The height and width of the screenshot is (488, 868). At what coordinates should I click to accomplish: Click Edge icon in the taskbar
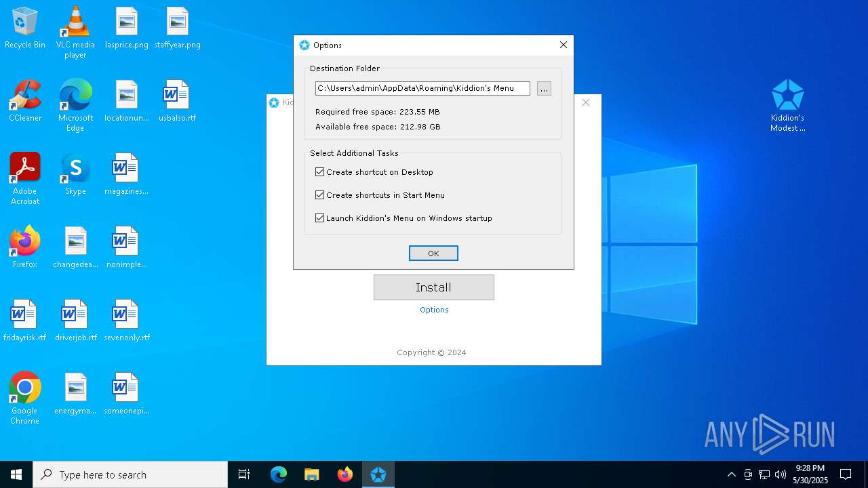[279, 474]
